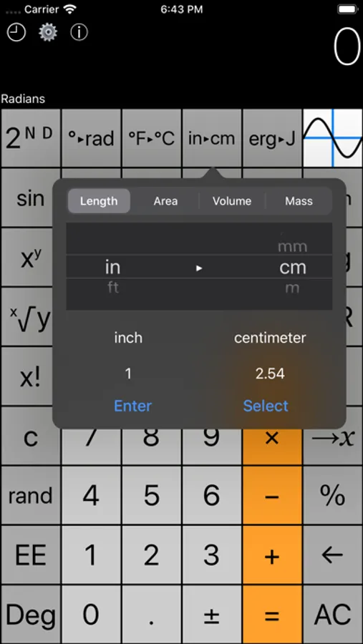Image resolution: width=363 pixels, height=644 pixels.
Task: Switch to the Area tab
Action: (x=165, y=201)
